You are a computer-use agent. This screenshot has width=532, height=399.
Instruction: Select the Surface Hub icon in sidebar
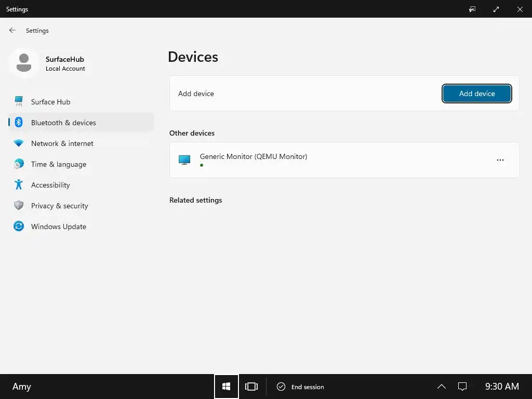click(19, 101)
